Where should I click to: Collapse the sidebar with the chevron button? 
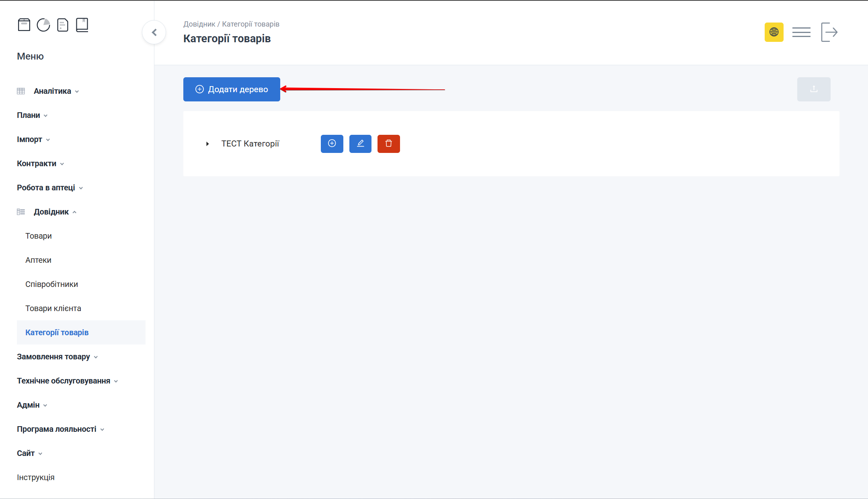(154, 32)
